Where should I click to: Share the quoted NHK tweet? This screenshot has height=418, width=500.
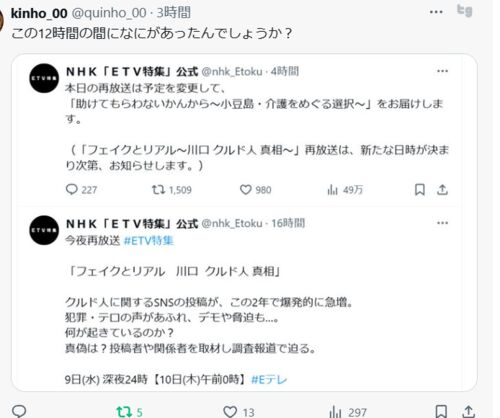442,190
